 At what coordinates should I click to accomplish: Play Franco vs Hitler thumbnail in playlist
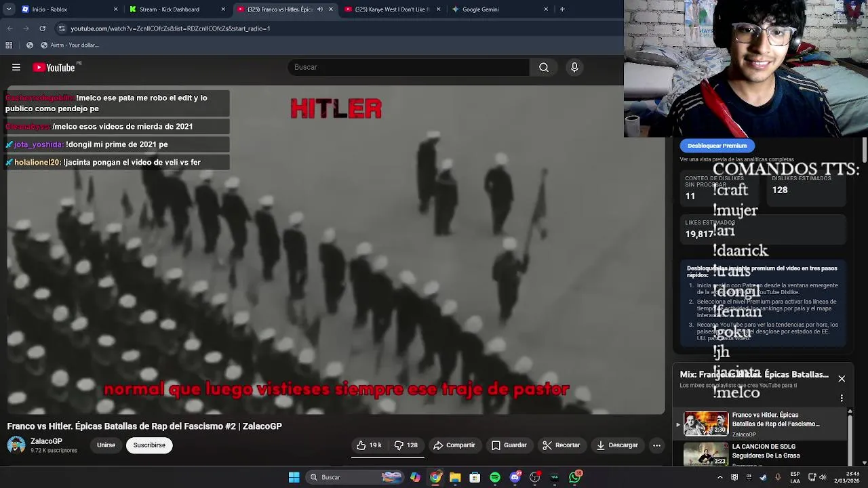click(x=705, y=424)
